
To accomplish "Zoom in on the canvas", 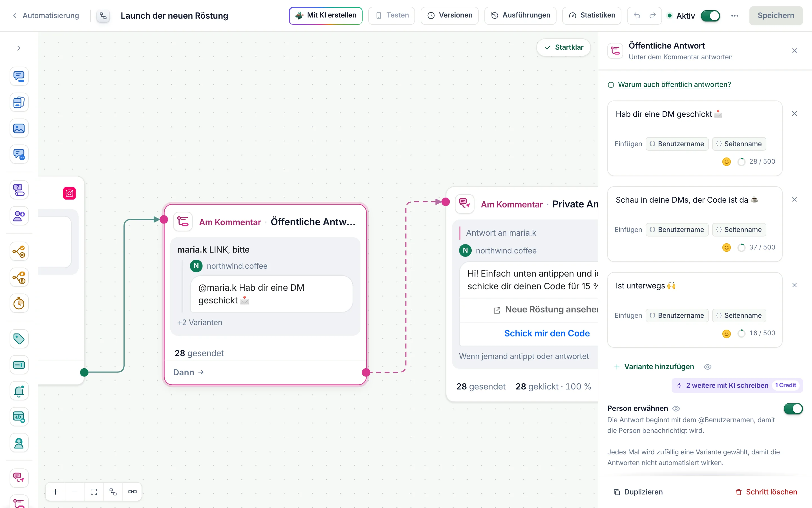I will tap(56, 492).
